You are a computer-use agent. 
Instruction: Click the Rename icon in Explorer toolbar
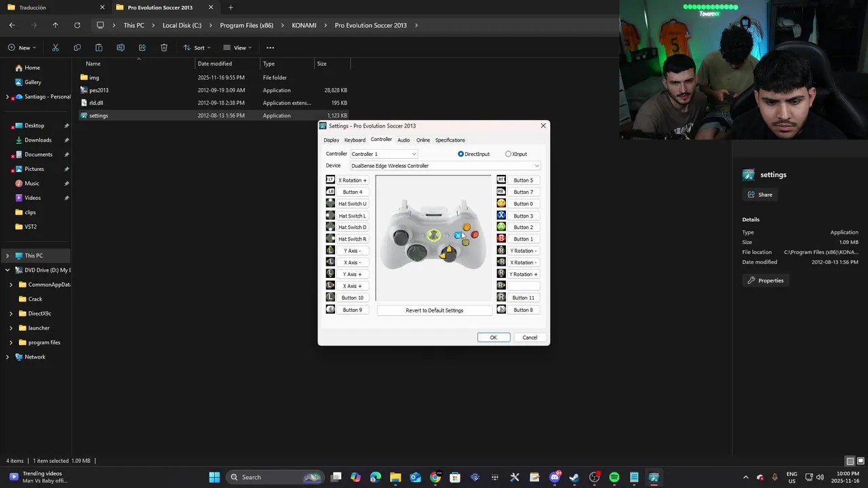point(121,47)
